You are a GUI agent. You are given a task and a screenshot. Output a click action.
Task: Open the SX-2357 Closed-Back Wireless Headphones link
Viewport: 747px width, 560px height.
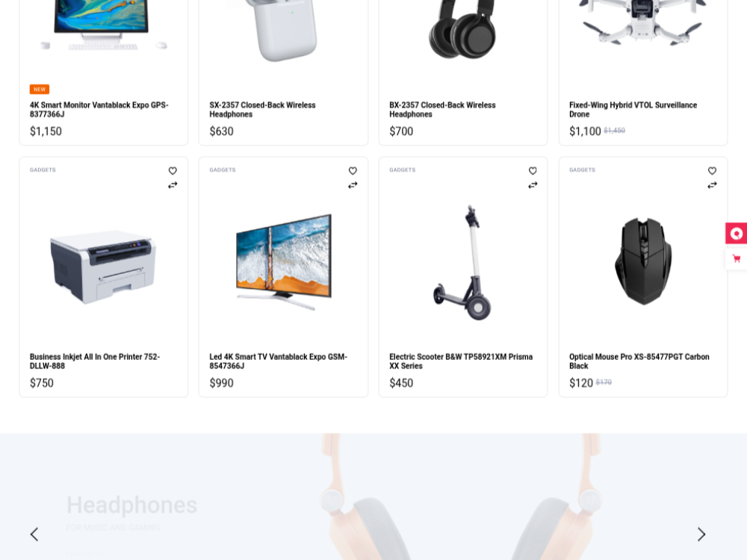(262, 110)
